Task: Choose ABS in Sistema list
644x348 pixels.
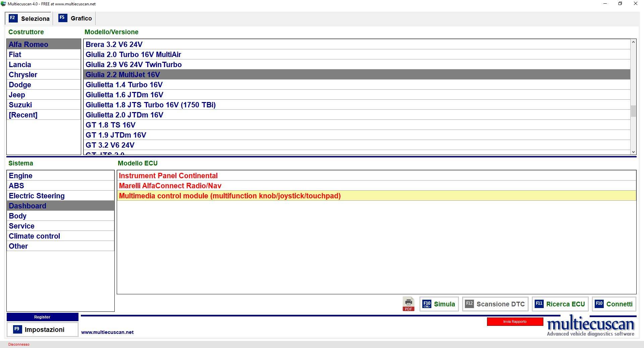Action: coord(60,186)
